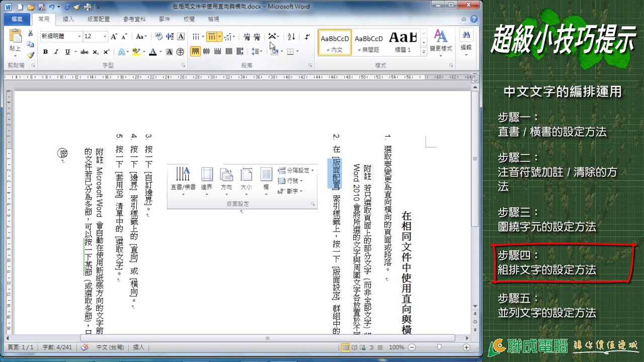Click the 中文 (台灣) language indicator
Screen dimensions: 644x362
109,347
